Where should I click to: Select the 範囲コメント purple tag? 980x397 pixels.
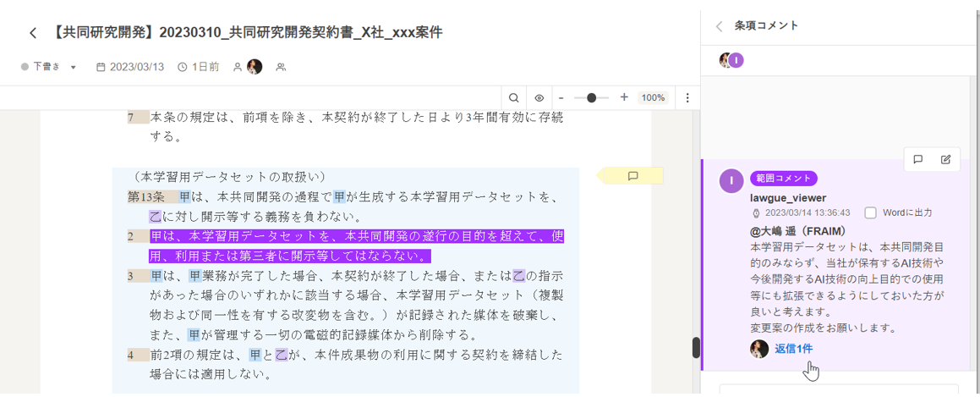pos(783,179)
